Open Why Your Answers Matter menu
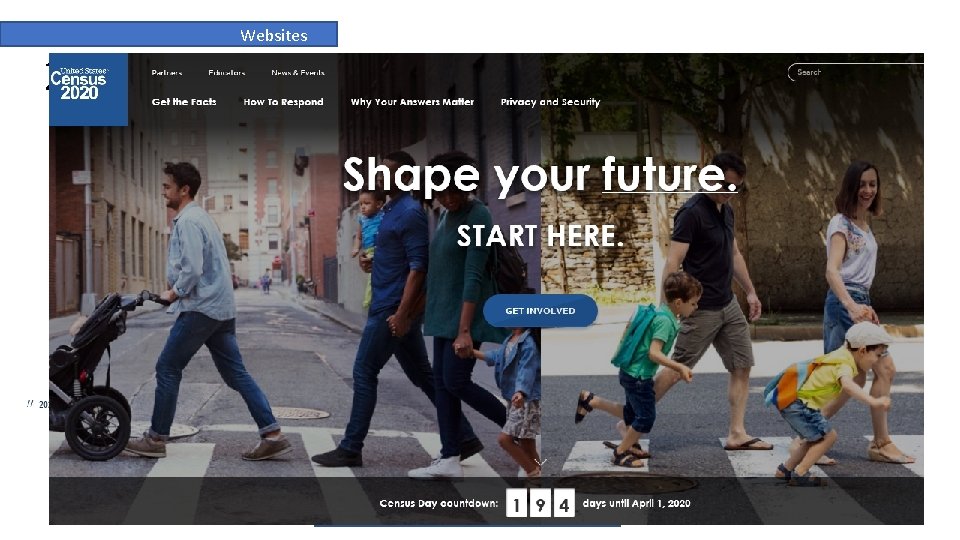The height and width of the screenshot is (540, 960). coord(412,102)
